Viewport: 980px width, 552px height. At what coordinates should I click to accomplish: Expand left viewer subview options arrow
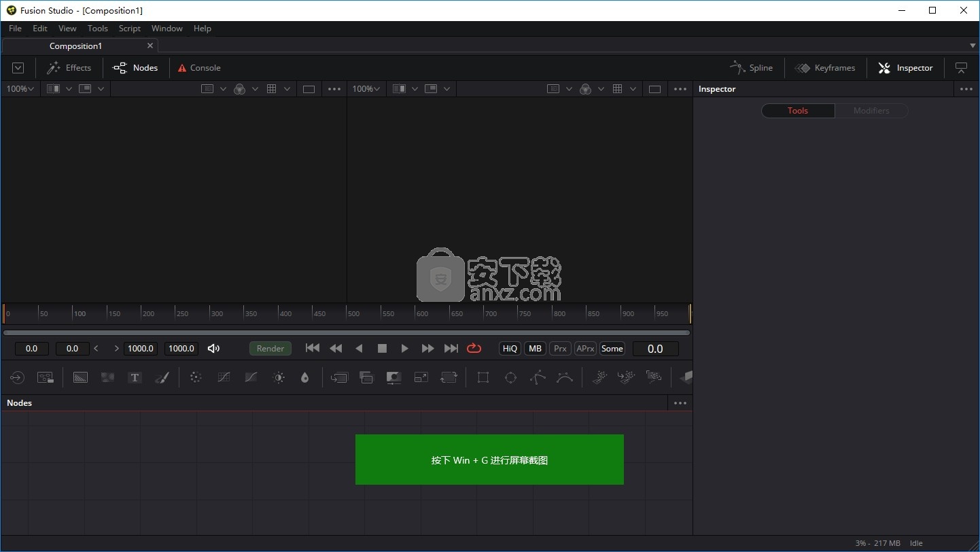[101, 89]
